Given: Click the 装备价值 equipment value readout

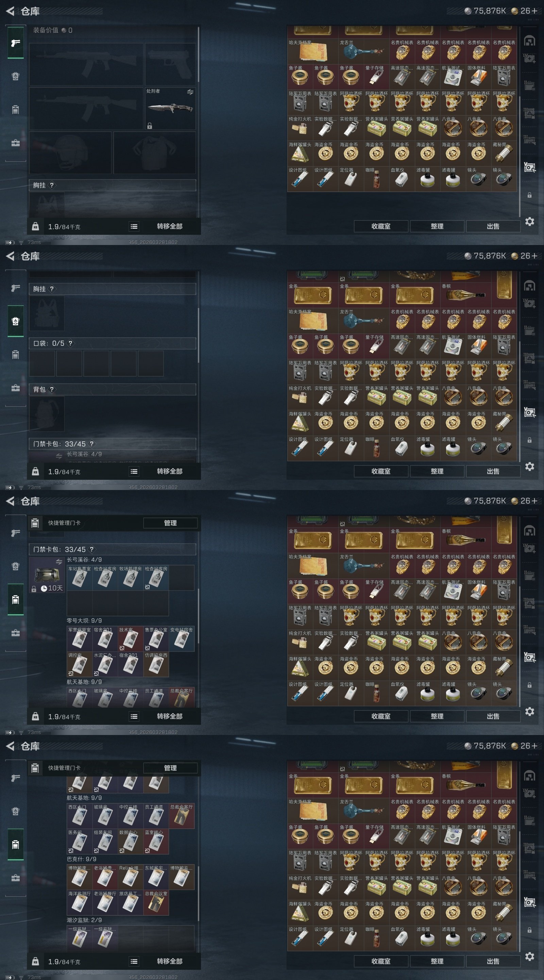Looking at the screenshot, I should 52,30.
